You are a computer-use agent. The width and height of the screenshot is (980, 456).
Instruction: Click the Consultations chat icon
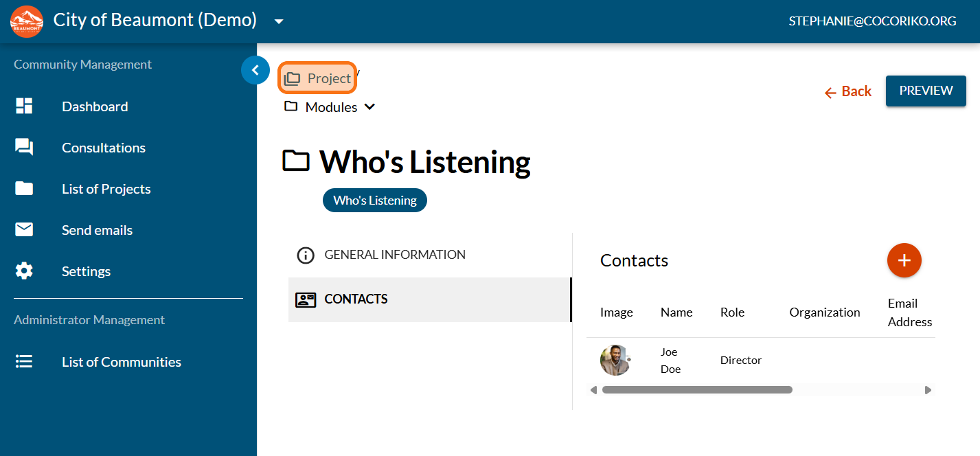pos(24,147)
